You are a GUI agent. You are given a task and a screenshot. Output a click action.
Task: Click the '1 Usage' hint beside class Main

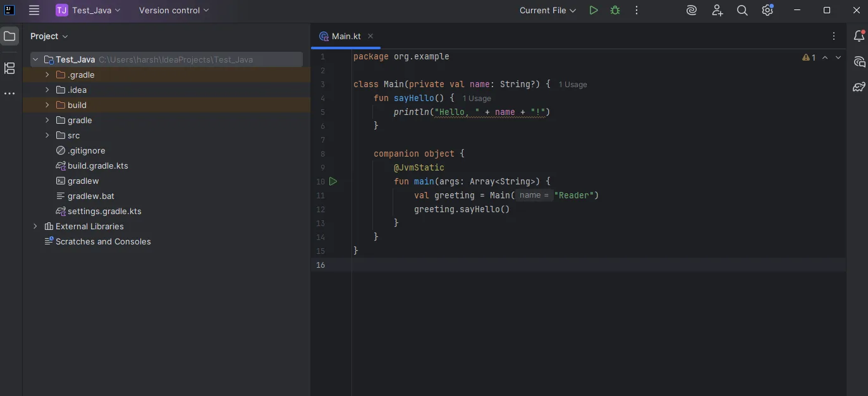(573, 85)
